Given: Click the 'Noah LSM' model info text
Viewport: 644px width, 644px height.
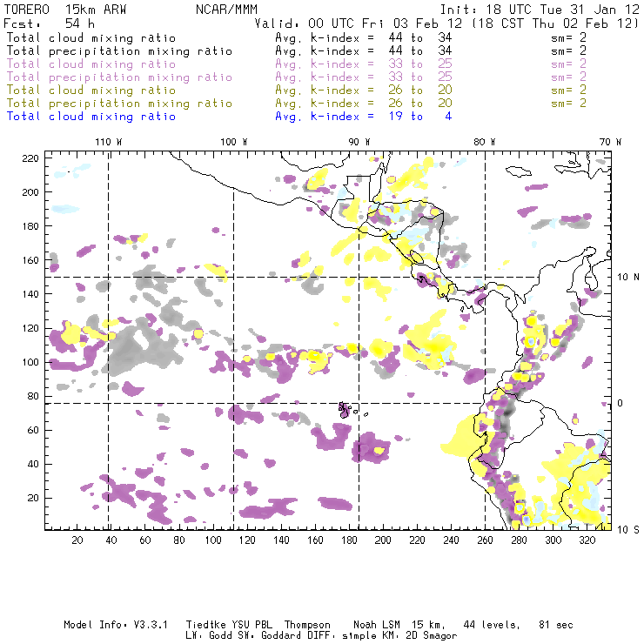Looking at the screenshot, I should (x=377, y=625).
